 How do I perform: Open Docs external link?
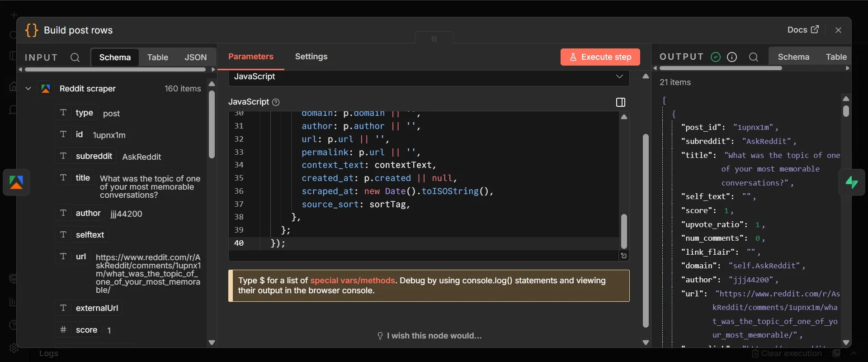coord(803,30)
